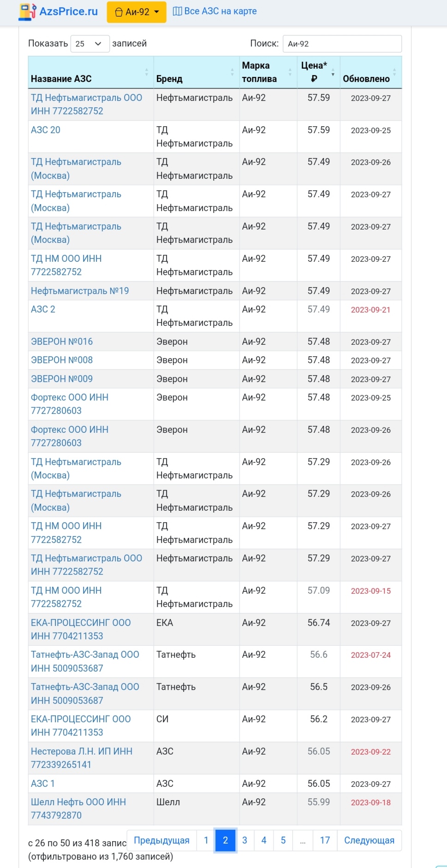Image resolution: width=447 pixels, height=868 pixels.
Task: Sort table by Название АЗС column
Action: point(146,72)
